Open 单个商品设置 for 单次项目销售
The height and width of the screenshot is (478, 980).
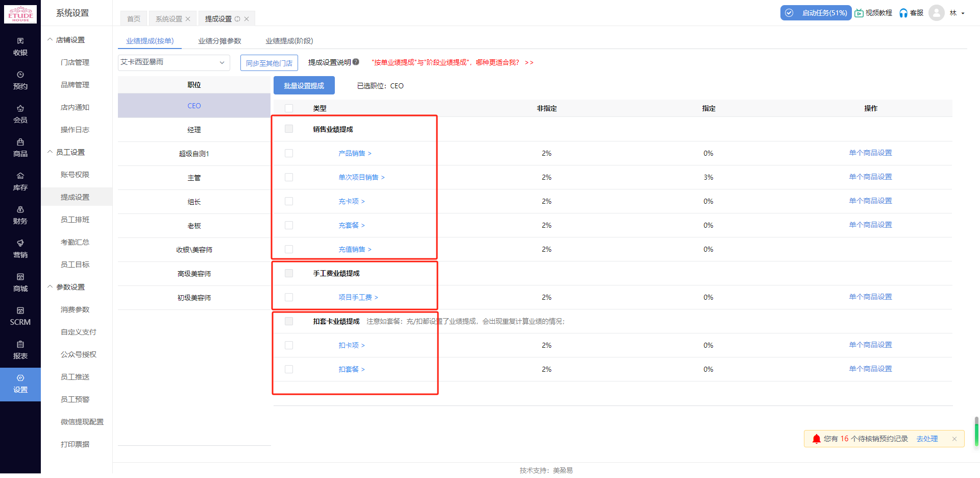coord(870,177)
